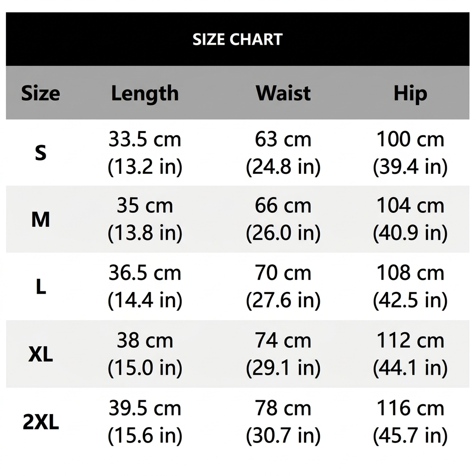Image resolution: width=476 pixels, height=476 pixels.
Task: Select the Waist column header
Action: [283, 93]
